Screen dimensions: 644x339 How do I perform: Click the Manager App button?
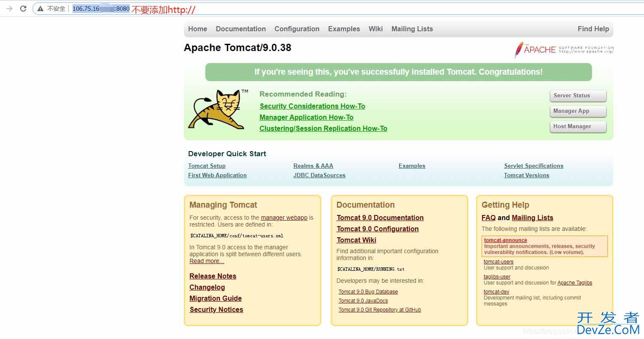coord(578,111)
